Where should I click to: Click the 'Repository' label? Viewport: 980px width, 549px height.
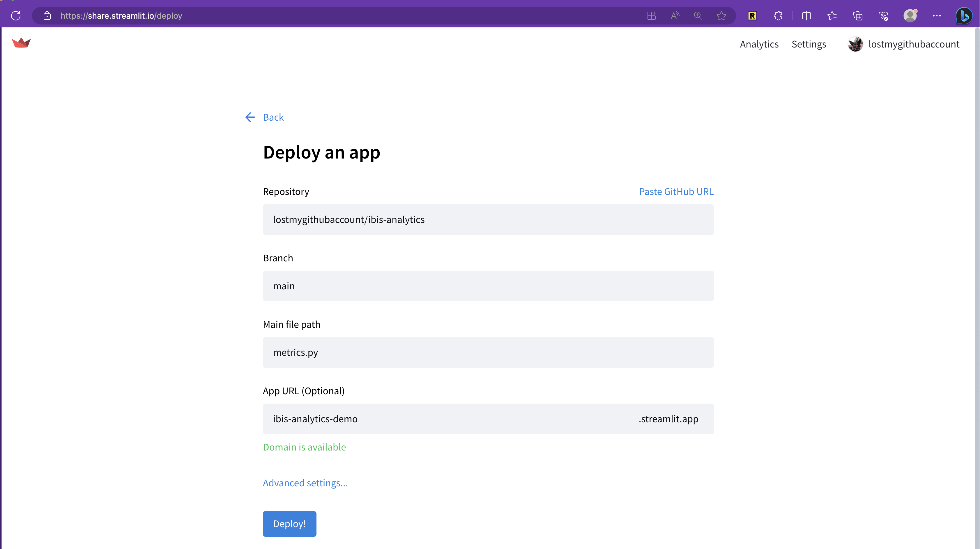point(286,191)
